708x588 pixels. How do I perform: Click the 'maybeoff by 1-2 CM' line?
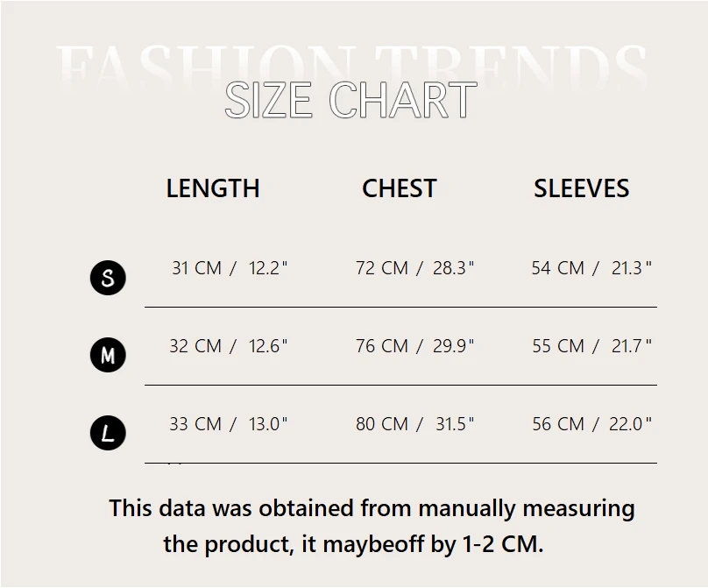[x=353, y=544]
